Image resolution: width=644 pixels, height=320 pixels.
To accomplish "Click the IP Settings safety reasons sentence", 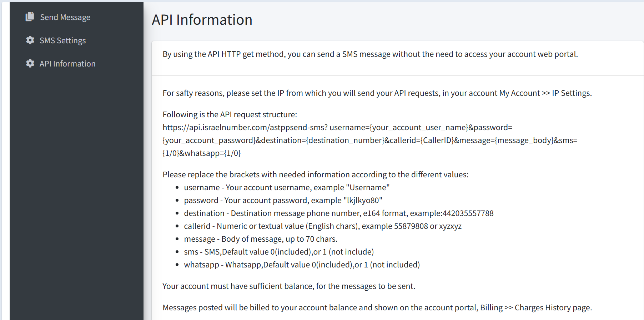I will pyautogui.click(x=377, y=93).
